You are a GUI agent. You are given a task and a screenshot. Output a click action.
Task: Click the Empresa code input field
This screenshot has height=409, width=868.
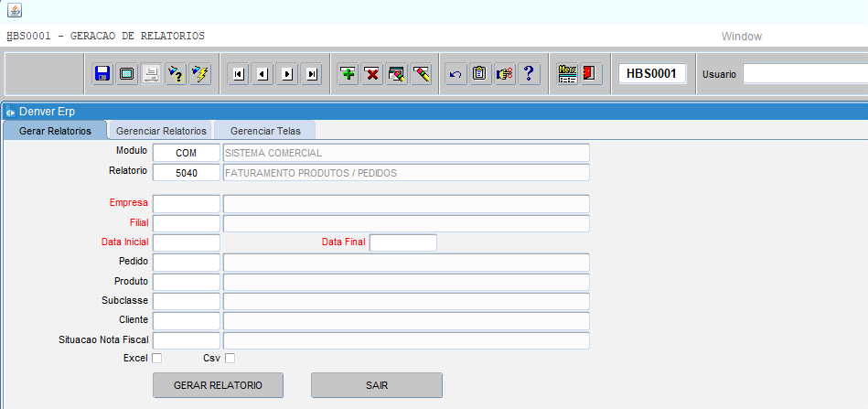[x=187, y=203]
